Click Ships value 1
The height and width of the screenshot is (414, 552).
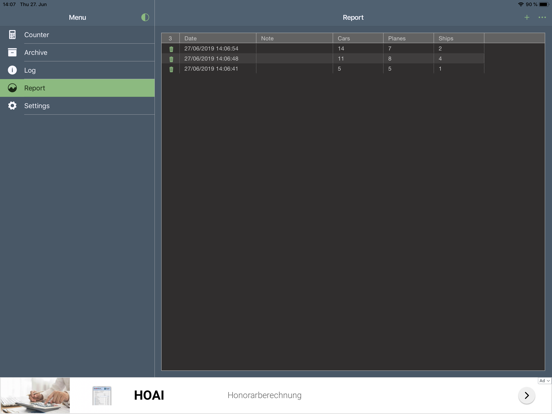click(440, 69)
